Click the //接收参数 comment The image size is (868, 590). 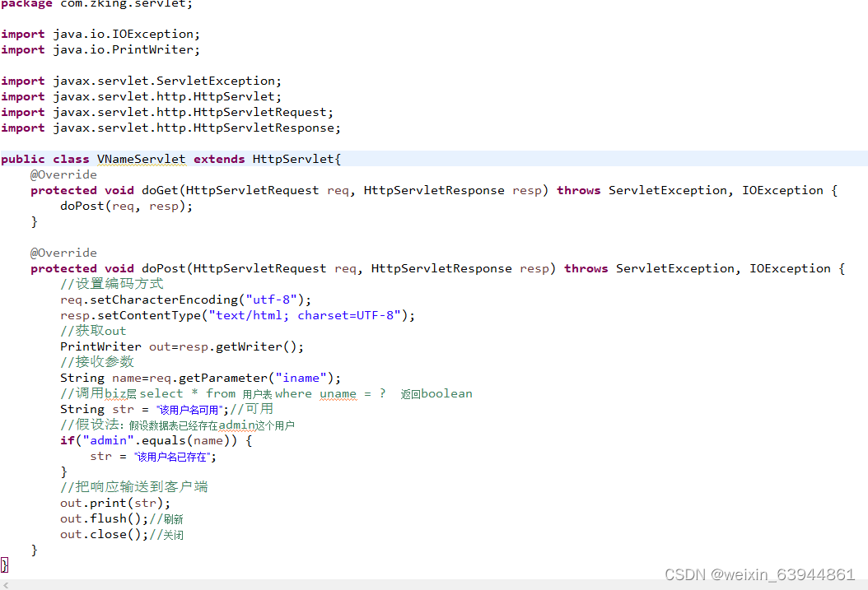[x=97, y=361]
